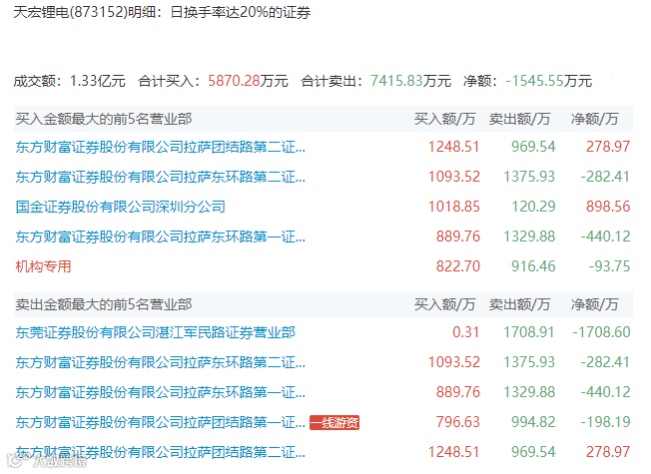
Task: Select 278.97 in the sell top-5 table
Action: (608, 452)
